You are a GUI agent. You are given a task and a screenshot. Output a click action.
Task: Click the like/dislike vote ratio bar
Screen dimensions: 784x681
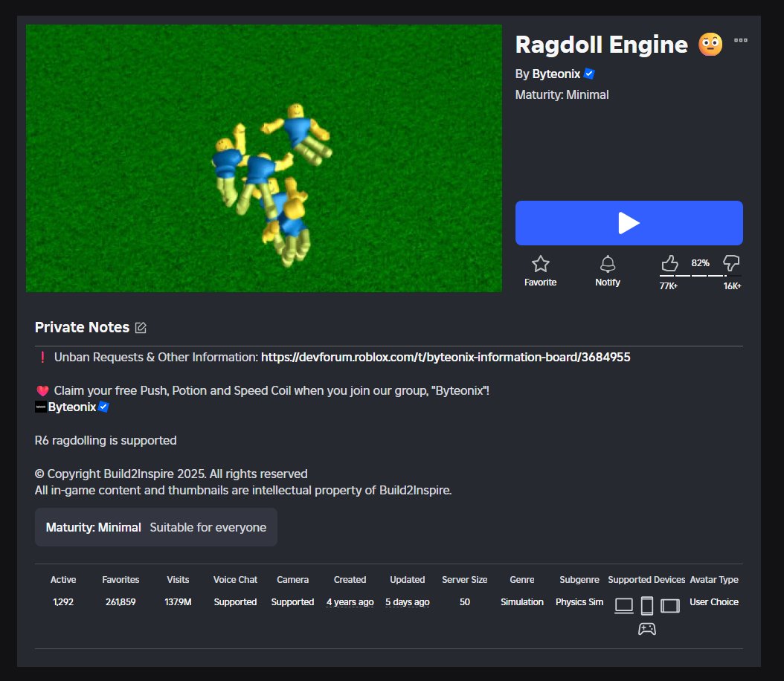(x=700, y=276)
